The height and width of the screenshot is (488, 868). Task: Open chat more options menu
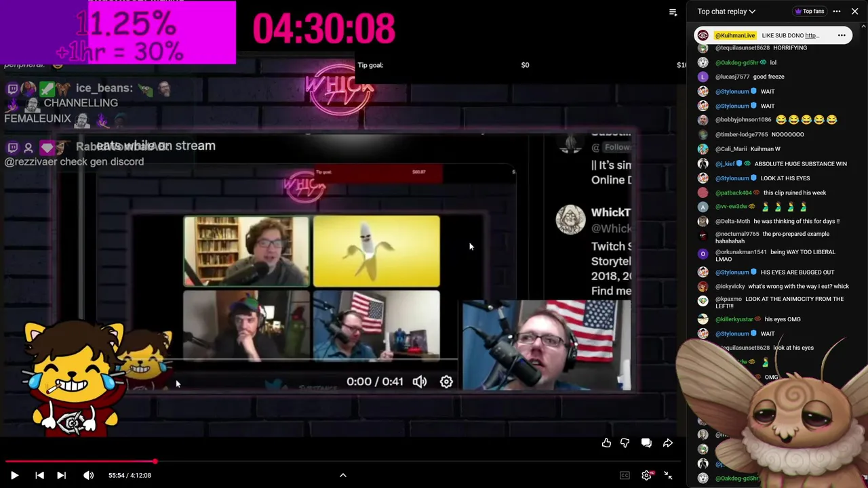click(x=837, y=12)
